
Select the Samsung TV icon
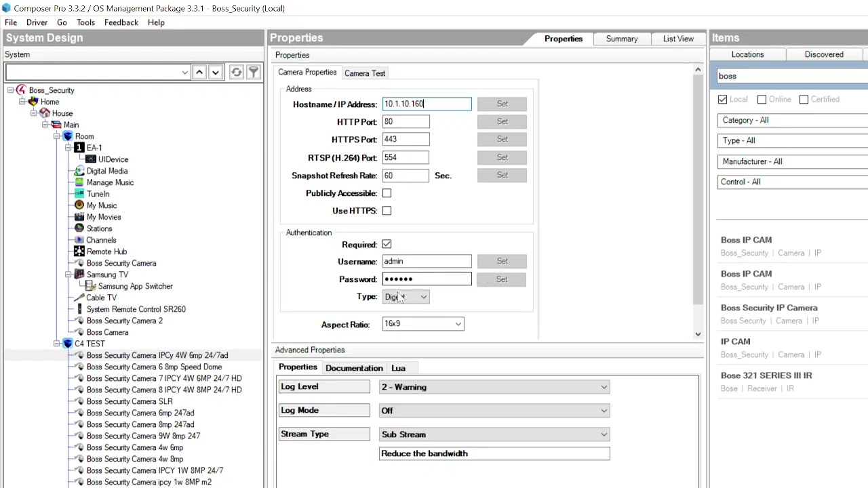coord(79,274)
